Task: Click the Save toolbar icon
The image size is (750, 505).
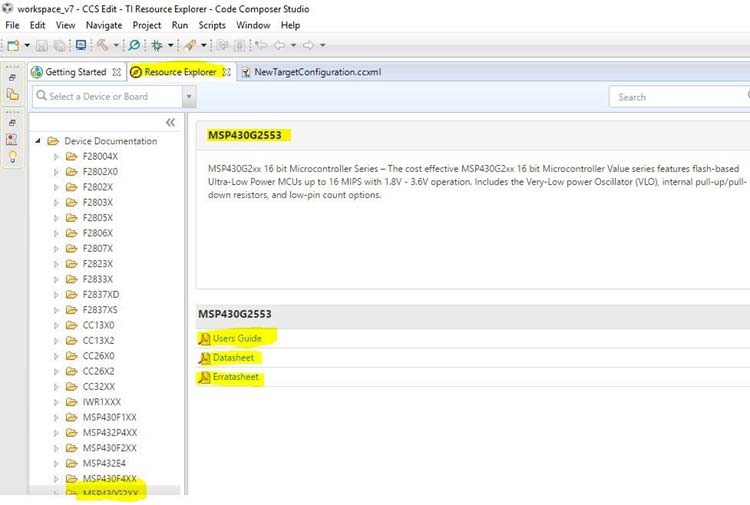Action: click(42, 45)
